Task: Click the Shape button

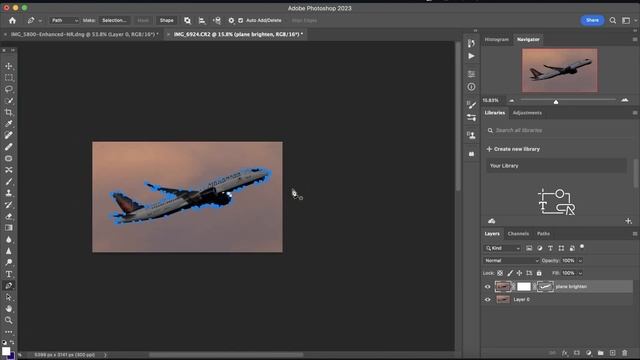Action: pyautogui.click(x=167, y=20)
